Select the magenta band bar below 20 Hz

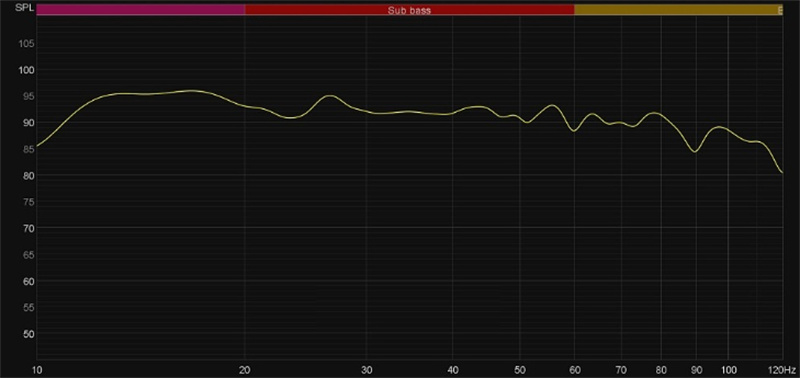tap(141, 10)
